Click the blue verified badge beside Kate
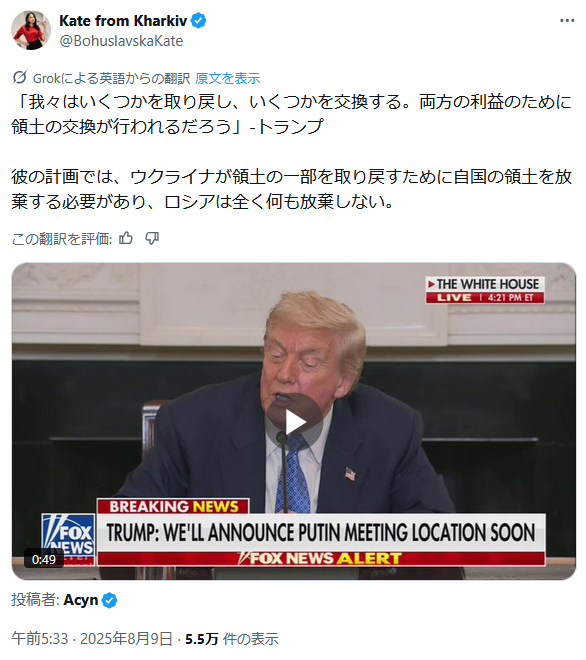 pyautogui.click(x=199, y=21)
